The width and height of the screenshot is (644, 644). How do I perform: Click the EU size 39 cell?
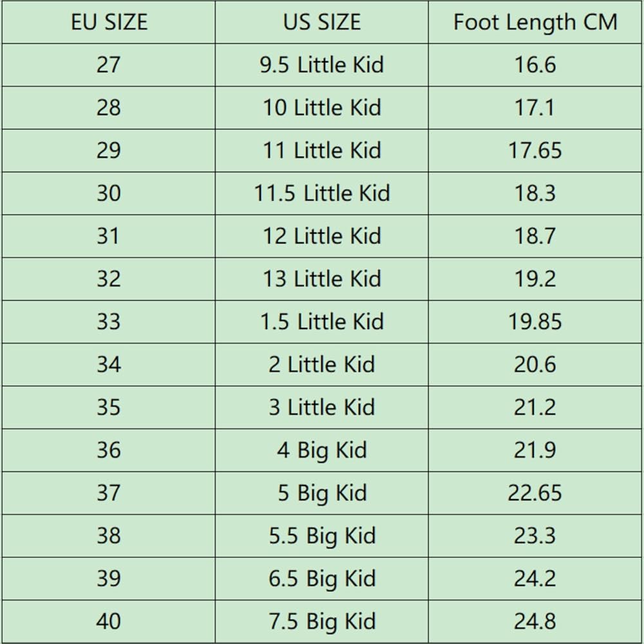tap(109, 579)
